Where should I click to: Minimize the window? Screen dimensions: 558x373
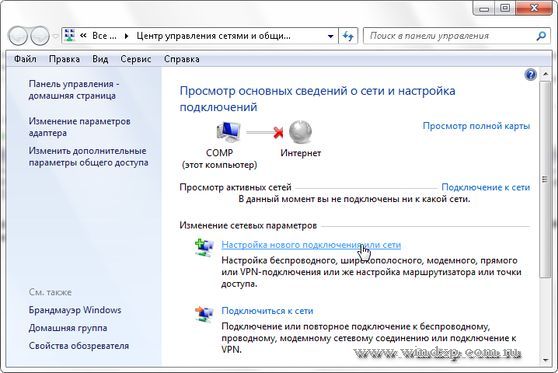(484, 8)
